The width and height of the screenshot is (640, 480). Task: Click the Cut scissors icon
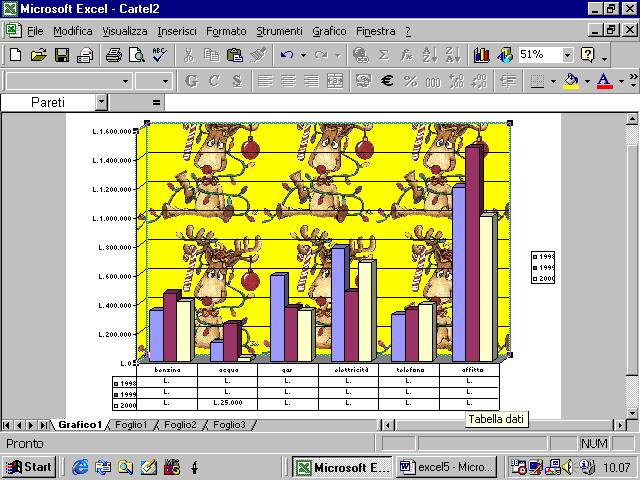pyautogui.click(x=188, y=55)
